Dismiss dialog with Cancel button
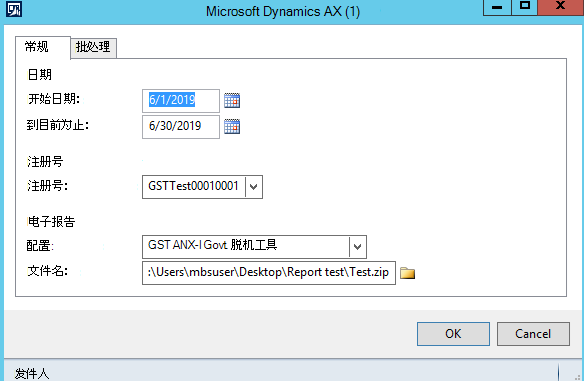584x381 pixels. [x=533, y=334]
